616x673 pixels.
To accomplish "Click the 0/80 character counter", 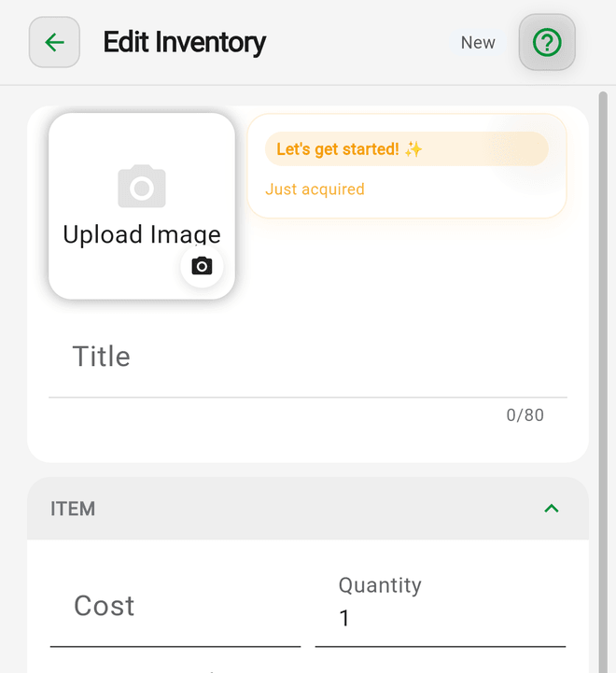I will (x=525, y=415).
